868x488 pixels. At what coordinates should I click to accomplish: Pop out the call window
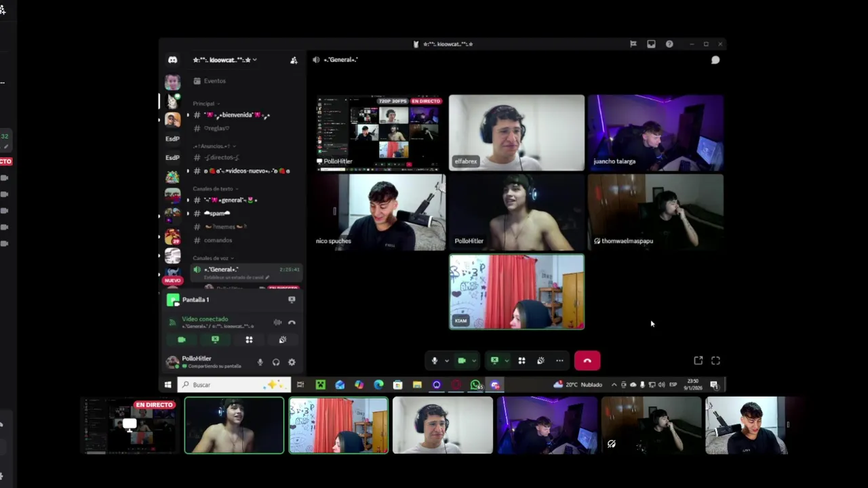pyautogui.click(x=698, y=361)
